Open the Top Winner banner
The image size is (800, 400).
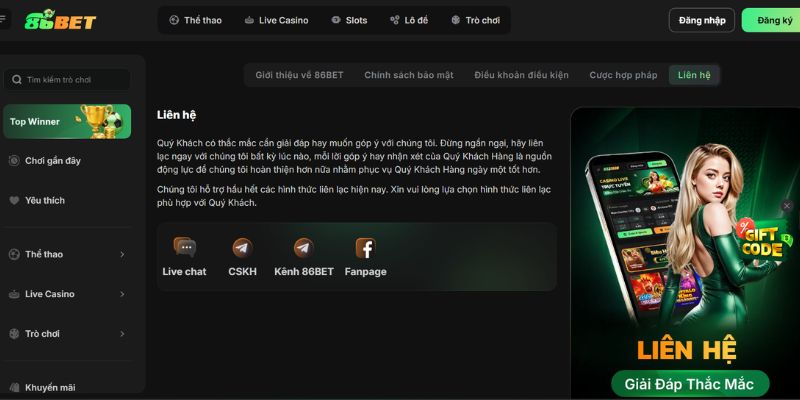click(x=67, y=121)
